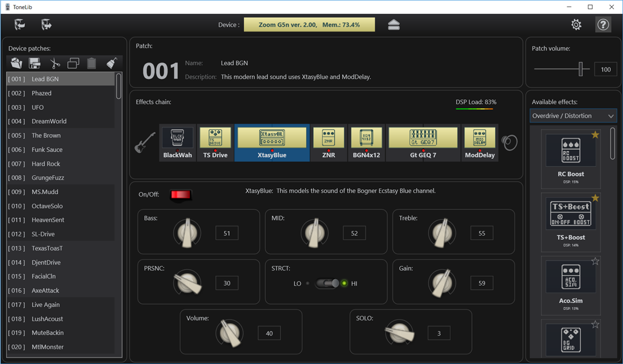This screenshot has width=623, height=364.
Task: Toggle favorite star on Aco.Sim
Action: pos(594,261)
